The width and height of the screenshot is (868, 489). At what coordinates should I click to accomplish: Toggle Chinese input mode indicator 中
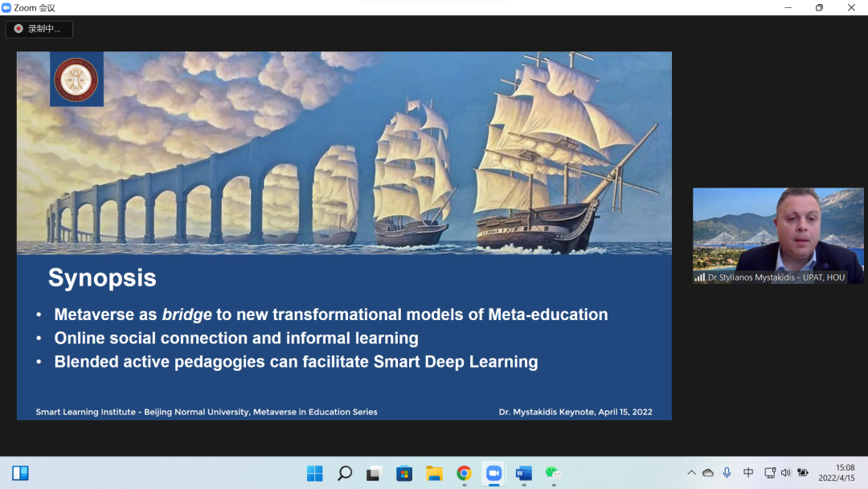coord(748,473)
